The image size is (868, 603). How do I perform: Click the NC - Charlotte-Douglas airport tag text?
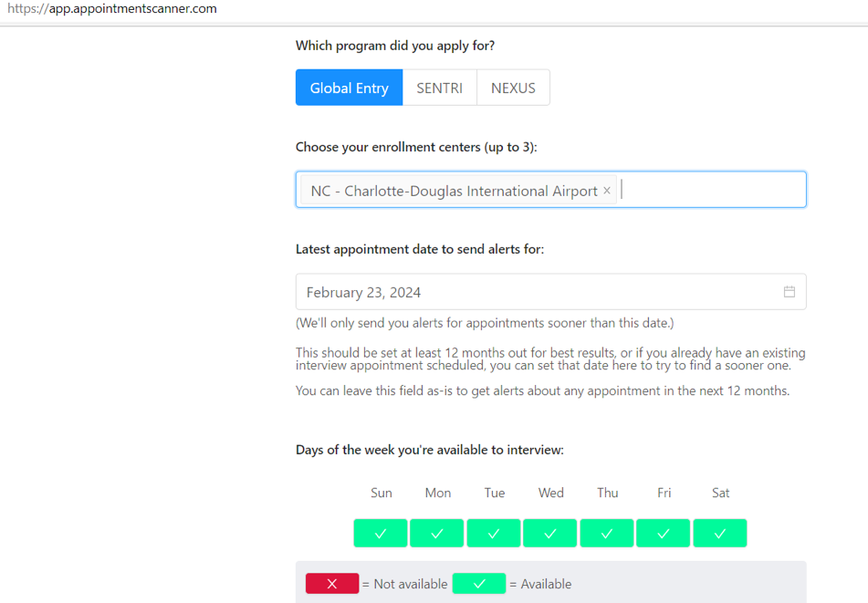(454, 191)
